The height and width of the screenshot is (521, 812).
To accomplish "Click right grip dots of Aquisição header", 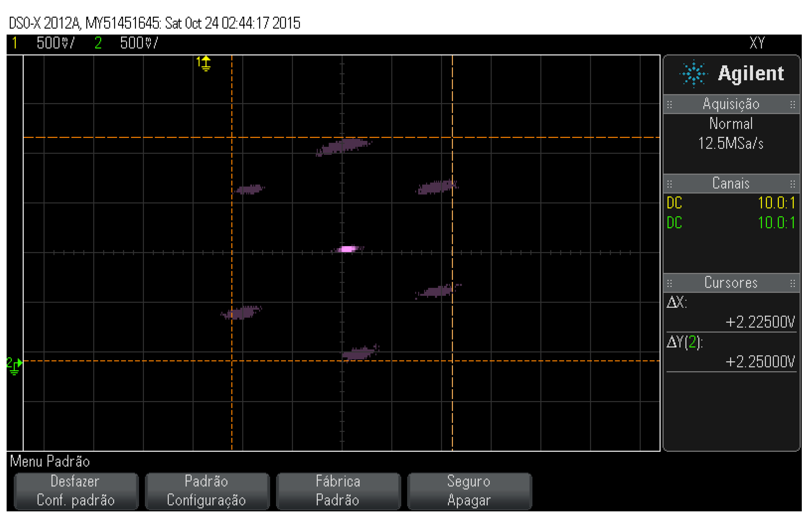I will (792, 104).
